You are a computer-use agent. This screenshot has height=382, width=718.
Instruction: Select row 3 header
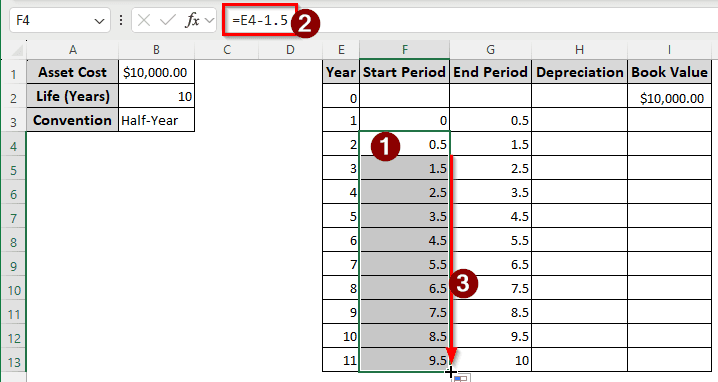(14, 120)
